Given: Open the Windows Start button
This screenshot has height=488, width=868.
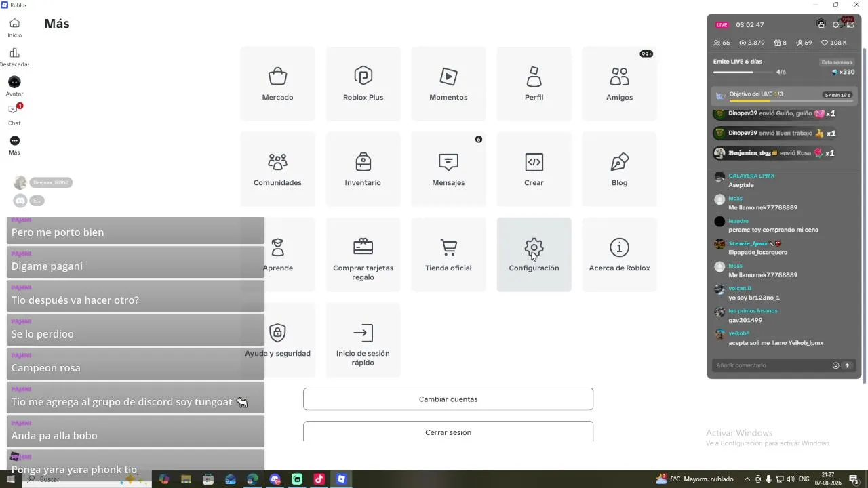Looking at the screenshot, I should [x=10, y=479].
